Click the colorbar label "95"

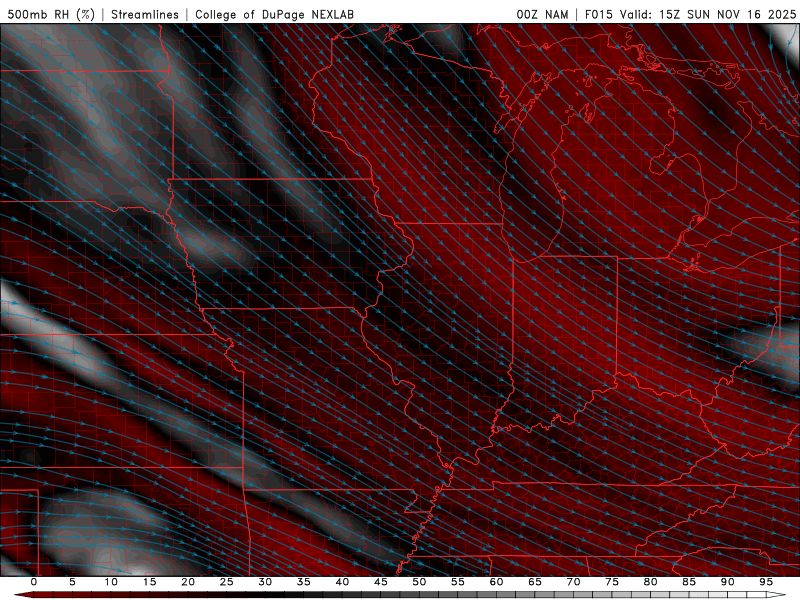coord(766,582)
